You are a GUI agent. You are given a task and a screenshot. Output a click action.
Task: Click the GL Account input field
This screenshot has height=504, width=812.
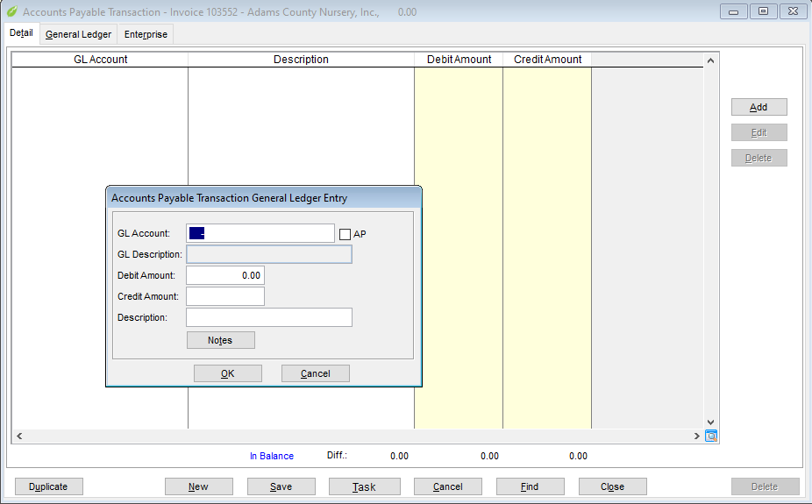(260, 233)
